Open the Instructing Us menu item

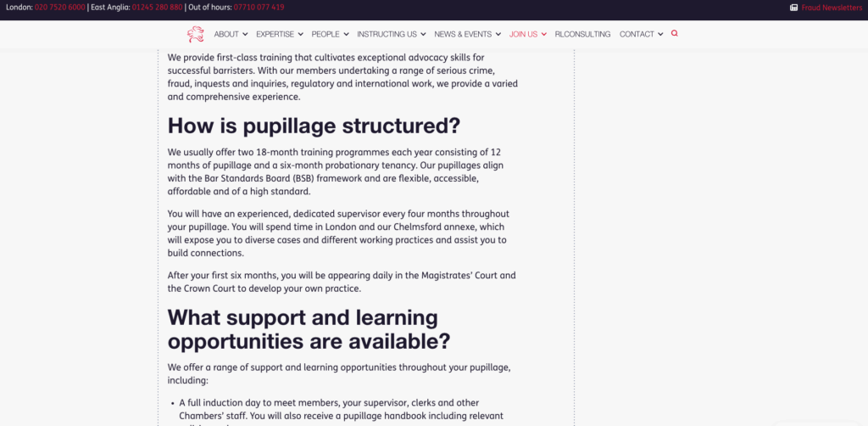click(387, 34)
